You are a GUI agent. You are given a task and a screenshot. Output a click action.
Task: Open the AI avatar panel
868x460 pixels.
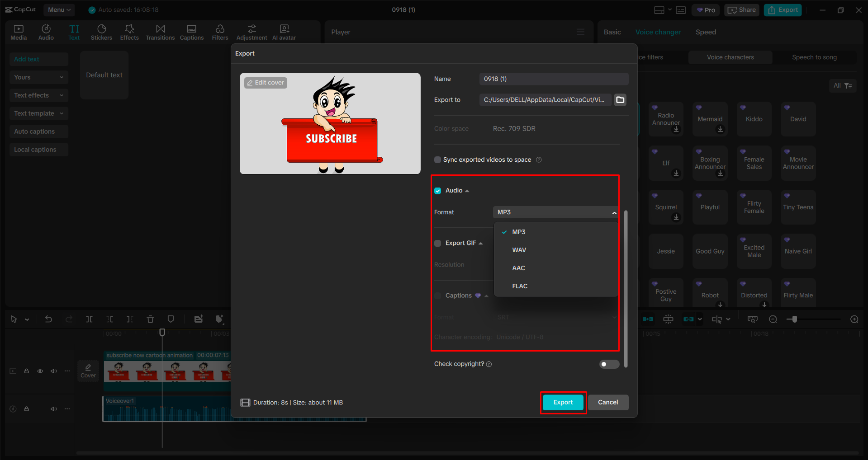[284, 32]
